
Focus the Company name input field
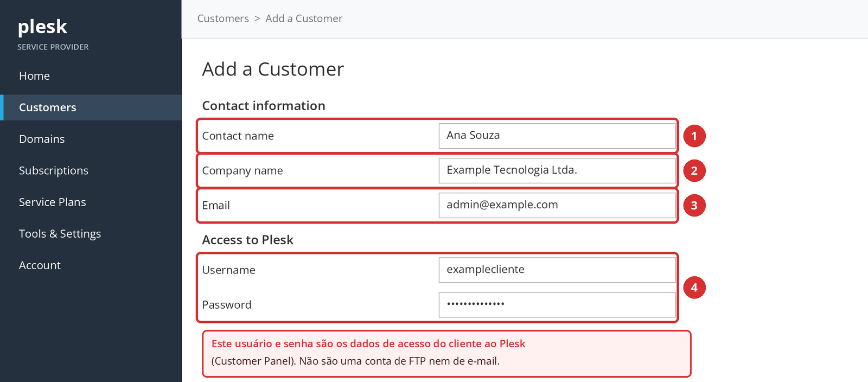[x=557, y=170]
